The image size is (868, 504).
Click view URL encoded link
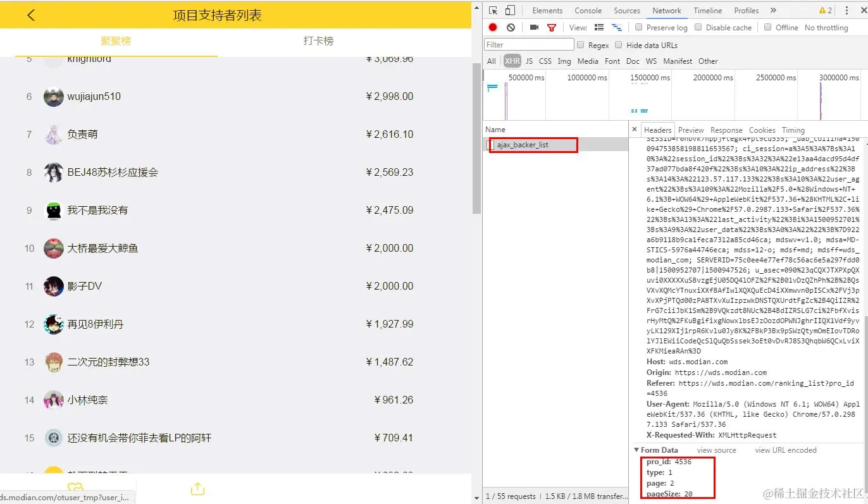click(786, 450)
